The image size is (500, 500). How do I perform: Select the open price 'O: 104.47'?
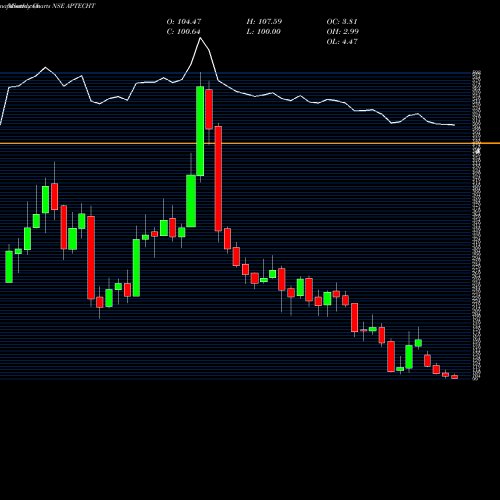point(184,22)
